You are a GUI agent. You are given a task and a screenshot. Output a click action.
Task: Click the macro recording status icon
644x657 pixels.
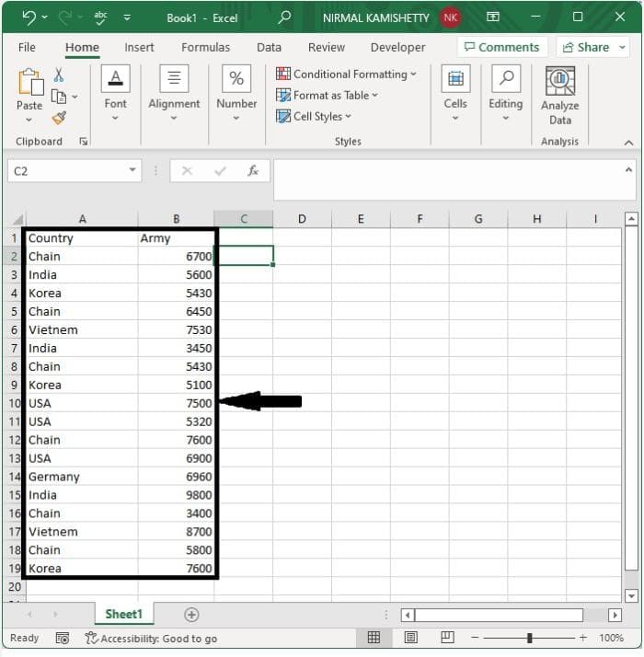[x=62, y=639]
